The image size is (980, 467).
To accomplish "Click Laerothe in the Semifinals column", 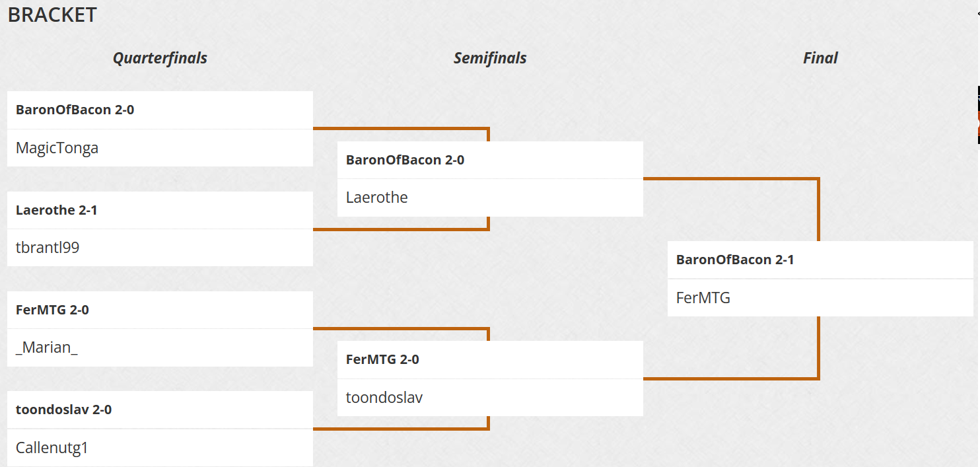I will click(x=377, y=198).
